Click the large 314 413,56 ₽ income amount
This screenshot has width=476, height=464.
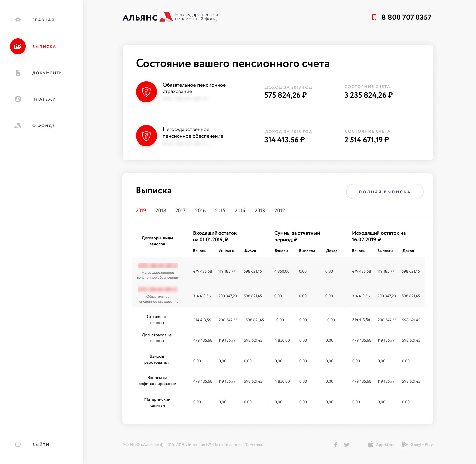coord(285,140)
